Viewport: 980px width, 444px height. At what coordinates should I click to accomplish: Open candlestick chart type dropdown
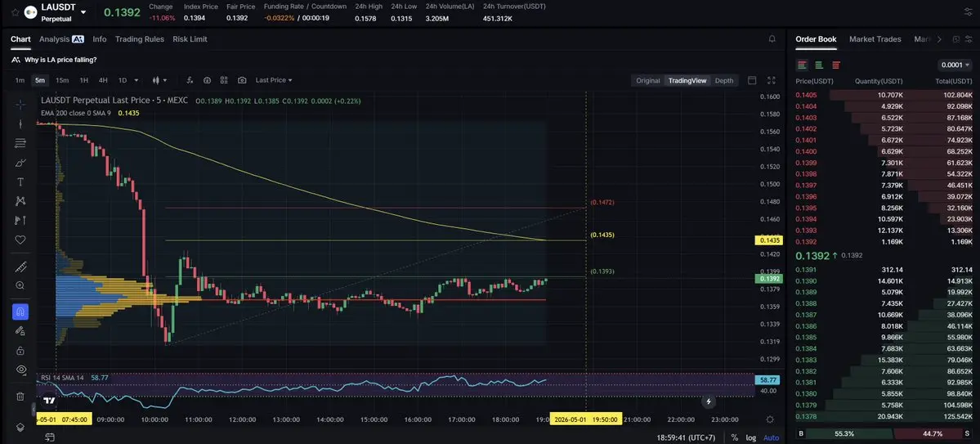(x=159, y=80)
